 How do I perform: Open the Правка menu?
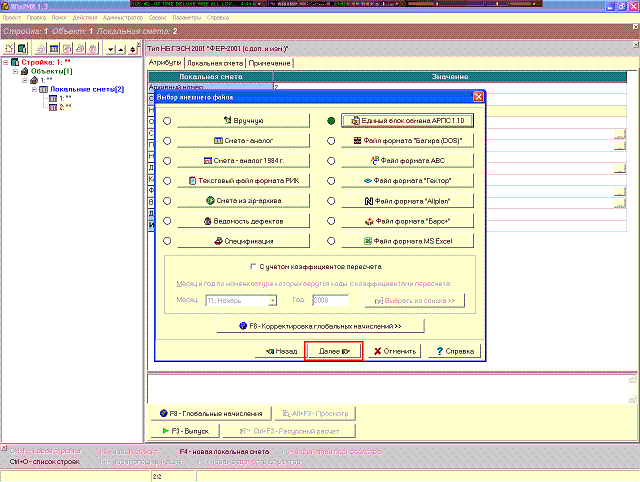coord(36,18)
